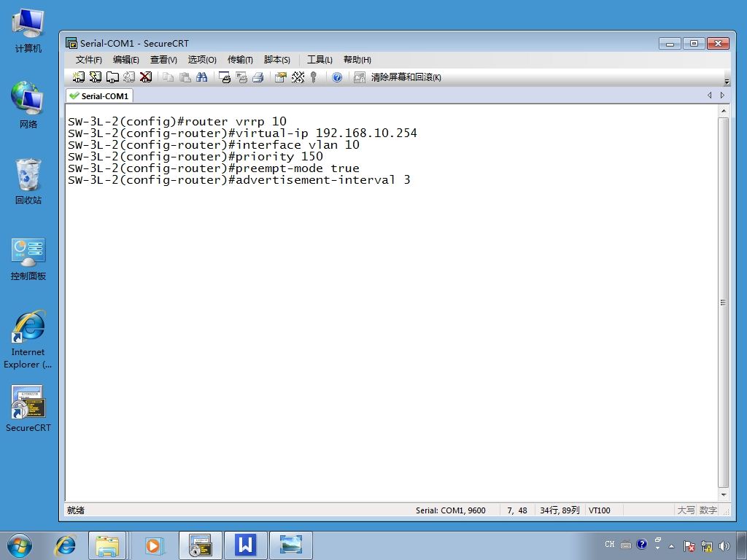Viewport: 747px width, 560px height.
Task: Click the blue Help question mark icon
Action: tap(337, 77)
